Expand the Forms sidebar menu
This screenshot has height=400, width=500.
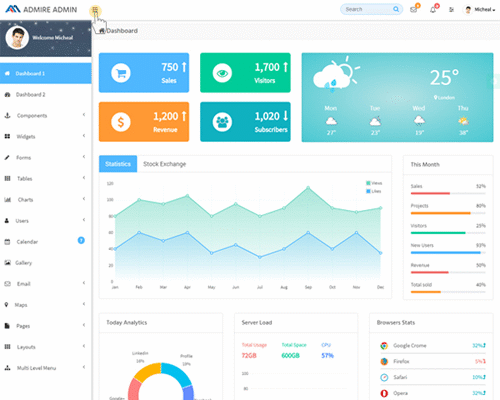pyautogui.click(x=46, y=157)
